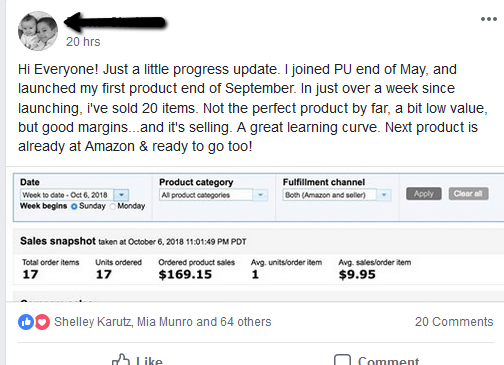Click the Comment speech bubble icon
The height and width of the screenshot is (365, 504).
pyautogui.click(x=342, y=360)
